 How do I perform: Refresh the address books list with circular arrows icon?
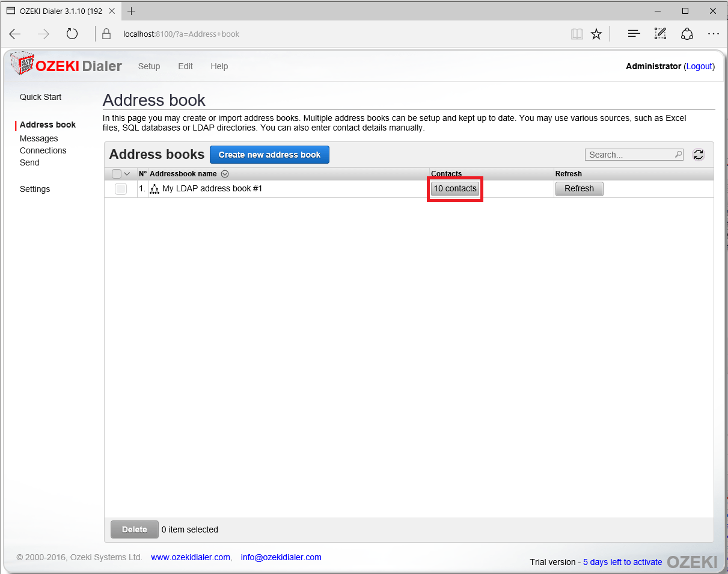(x=698, y=155)
